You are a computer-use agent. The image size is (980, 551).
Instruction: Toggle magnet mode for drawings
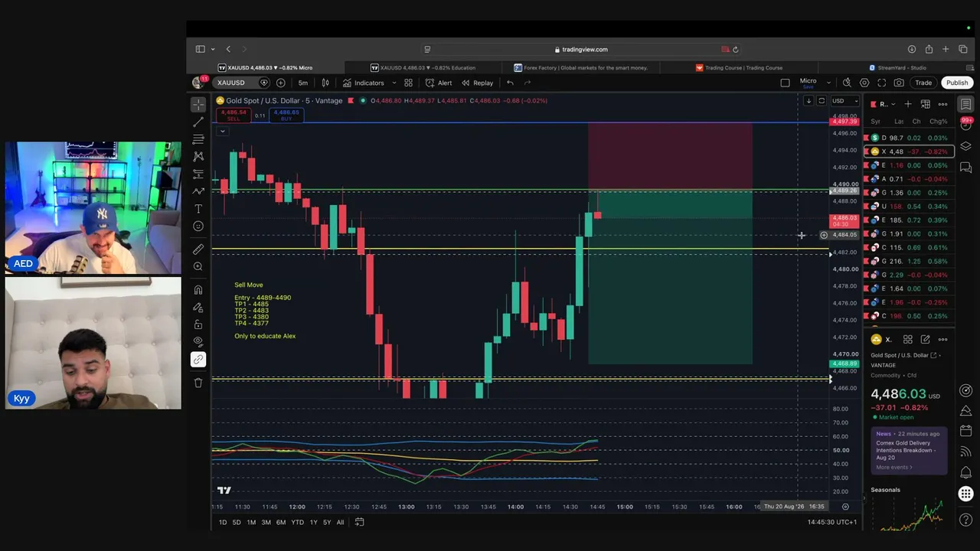pos(198,290)
